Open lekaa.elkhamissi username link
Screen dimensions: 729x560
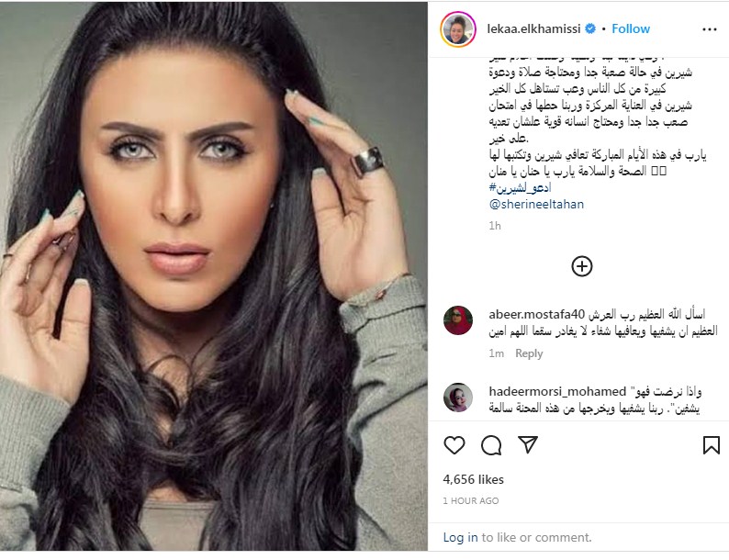coord(533,28)
